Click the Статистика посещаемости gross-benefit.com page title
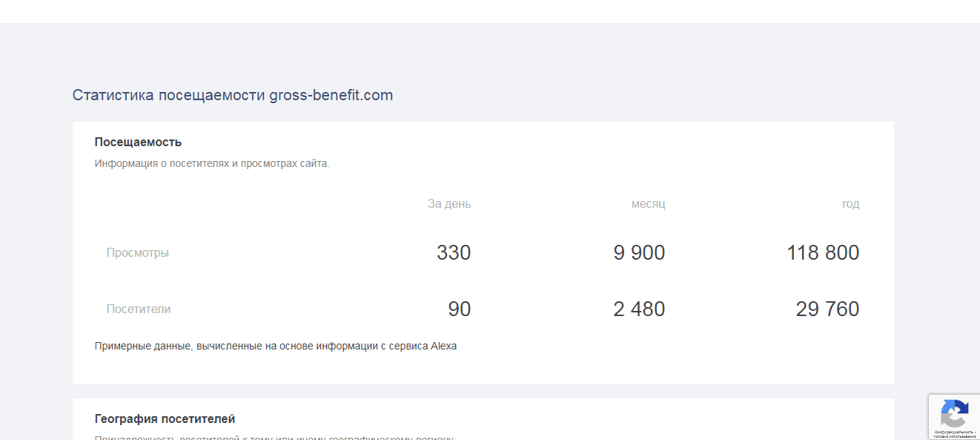The width and height of the screenshot is (980, 440). click(x=233, y=95)
